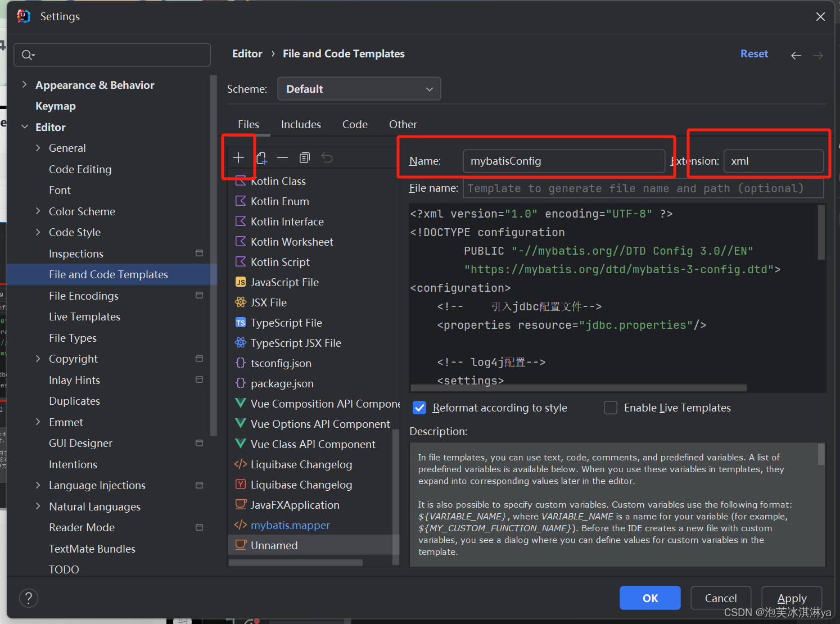Click the revert template changes arrow icon
Image resolution: width=840 pixels, height=624 pixels.
[x=327, y=157]
